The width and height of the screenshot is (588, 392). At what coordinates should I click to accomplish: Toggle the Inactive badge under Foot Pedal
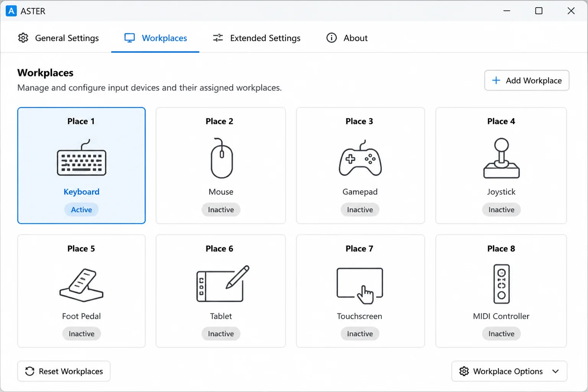click(82, 334)
